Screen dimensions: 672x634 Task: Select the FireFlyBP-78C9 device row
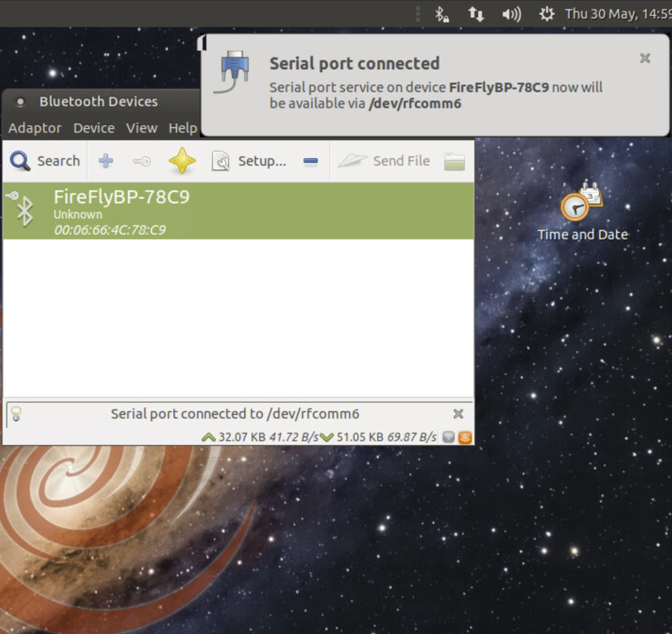click(x=238, y=211)
